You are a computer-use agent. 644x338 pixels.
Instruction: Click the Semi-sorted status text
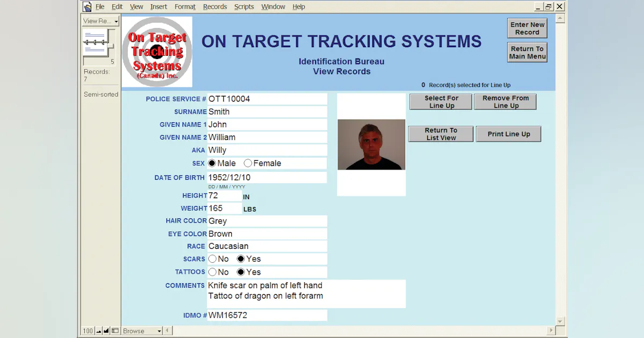101,94
